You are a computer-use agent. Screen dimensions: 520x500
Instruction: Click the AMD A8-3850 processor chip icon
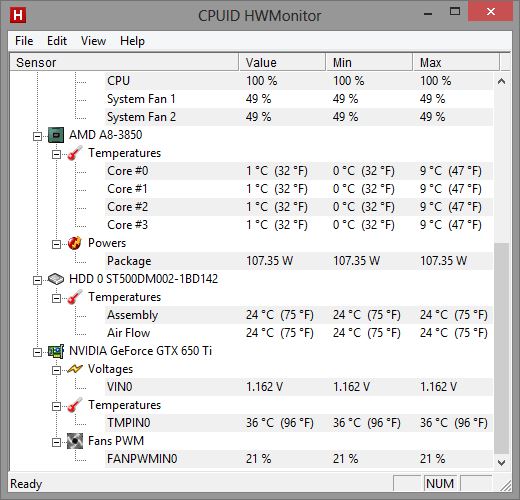pos(56,135)
